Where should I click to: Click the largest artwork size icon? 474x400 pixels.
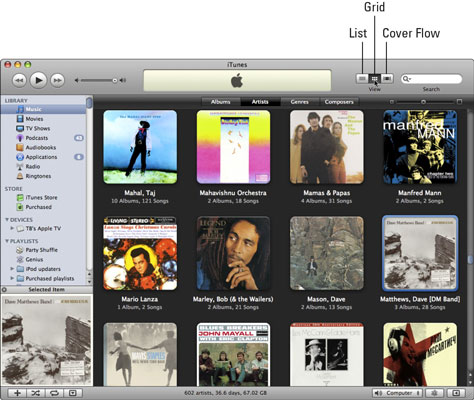459,101
